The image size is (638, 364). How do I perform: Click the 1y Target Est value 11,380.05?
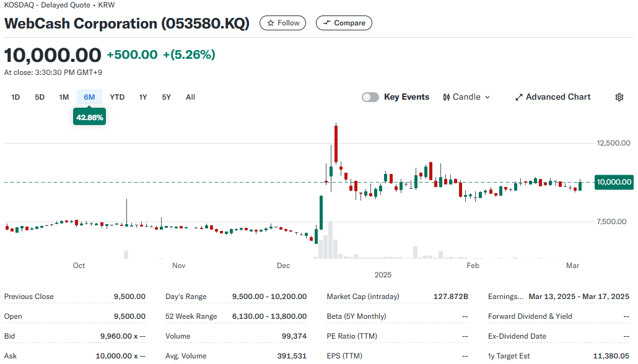click(611, 356)
